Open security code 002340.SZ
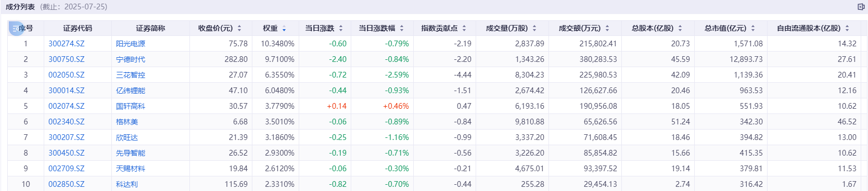The image size is (868, 191). pos(66,122)
